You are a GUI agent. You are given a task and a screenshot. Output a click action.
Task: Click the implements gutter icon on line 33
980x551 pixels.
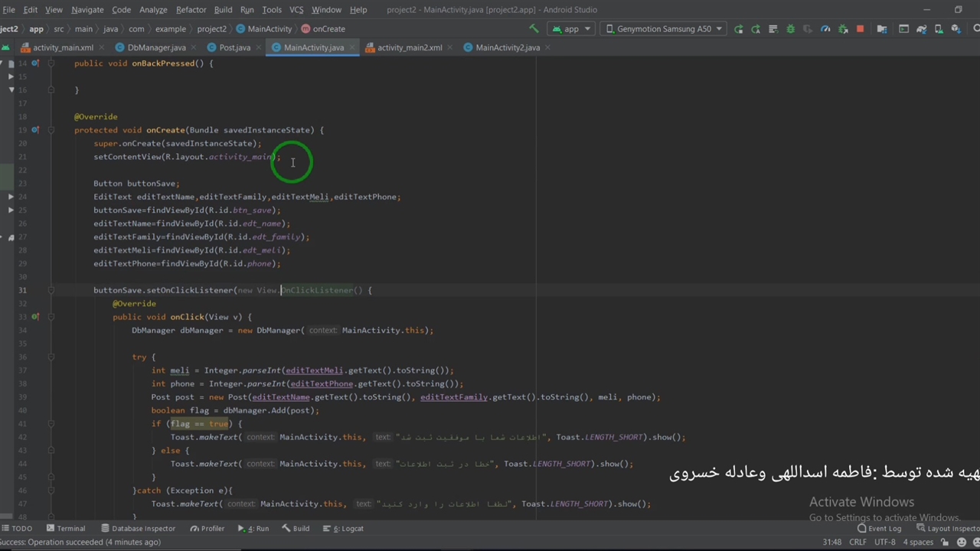pyautogui.click(x=35, y=317)
